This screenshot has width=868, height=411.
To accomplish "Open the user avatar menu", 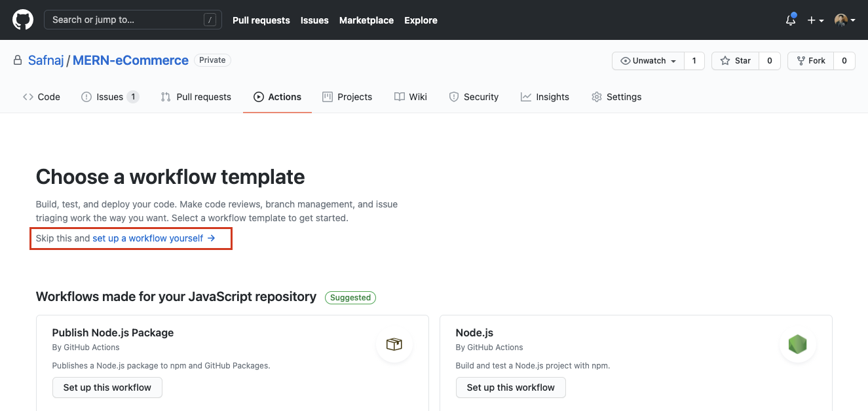I will [x=844, y=20].
